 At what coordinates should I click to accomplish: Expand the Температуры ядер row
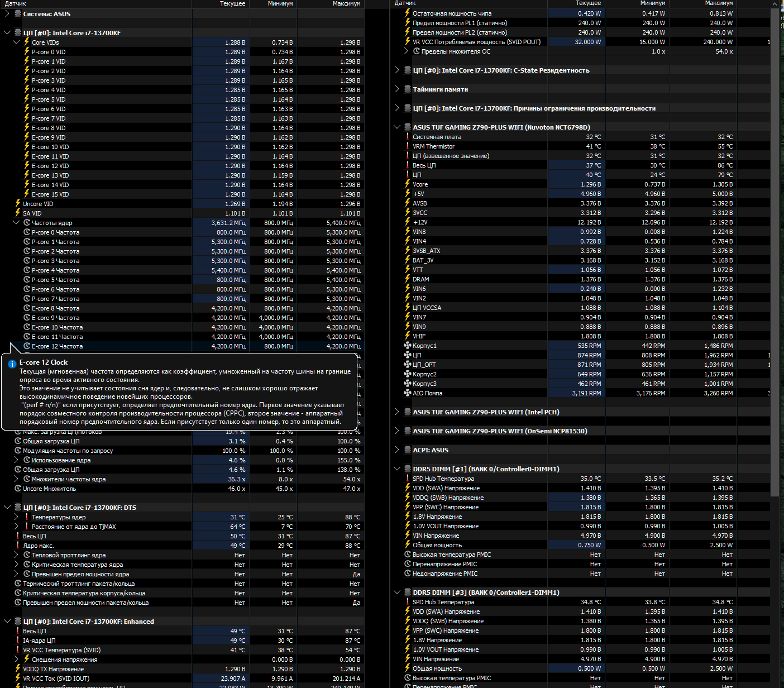click(16, 517)
